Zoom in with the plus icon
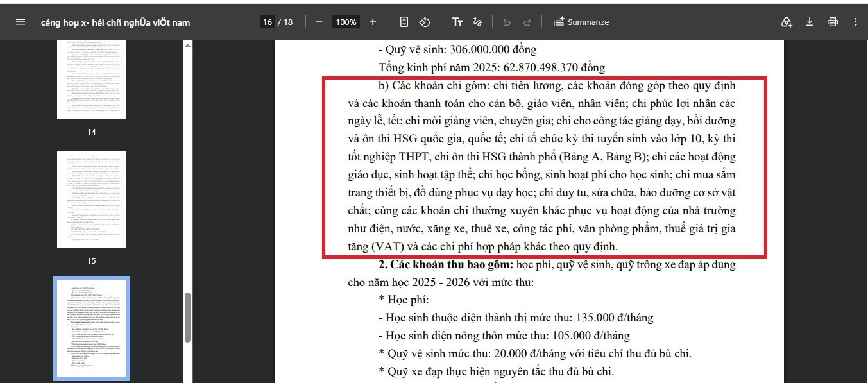Image resolution: width=868 pixels, height=383 pixels. coord(373,22)
